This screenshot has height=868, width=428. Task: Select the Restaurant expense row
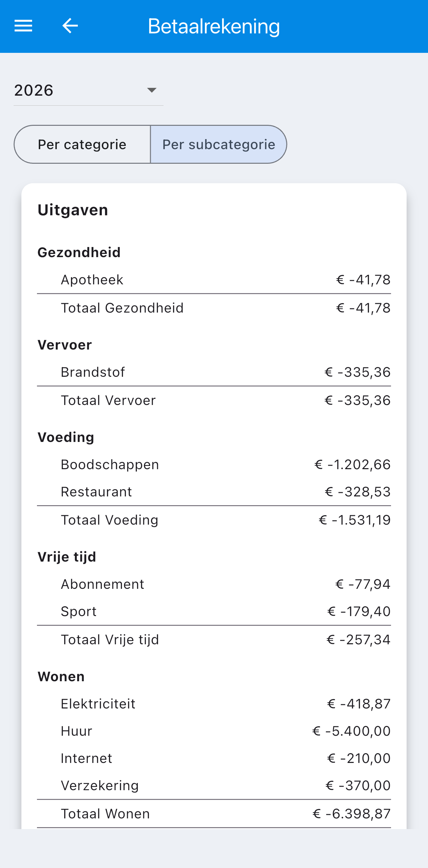[x=214, y=492]
